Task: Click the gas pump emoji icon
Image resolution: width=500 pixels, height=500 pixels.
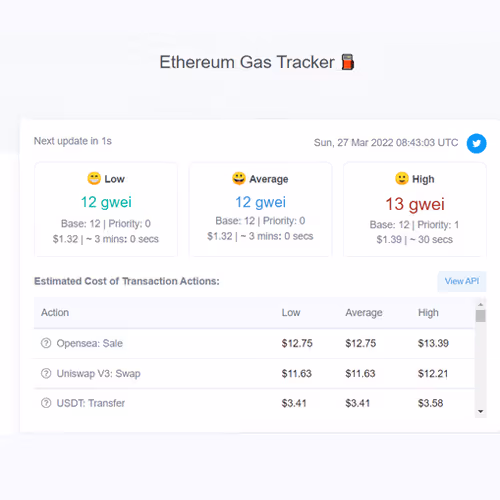Action: 348,62
